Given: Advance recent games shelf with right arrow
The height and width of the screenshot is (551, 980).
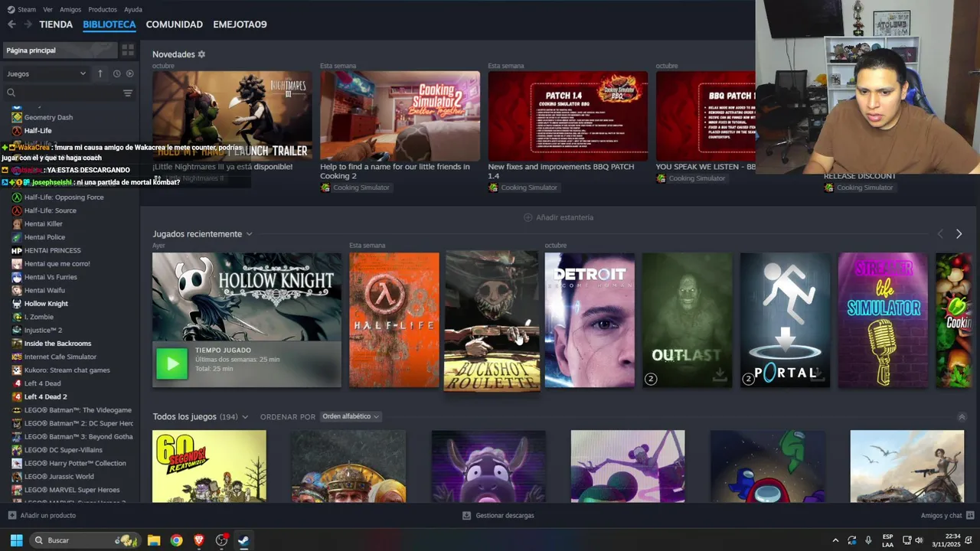Looking at the screenshot, I should (x=959, y=233).
